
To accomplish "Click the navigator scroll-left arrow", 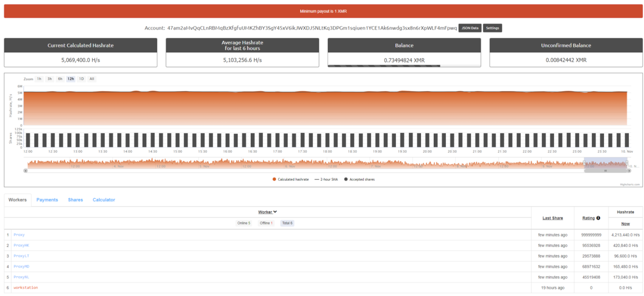I will coord(25,171).
